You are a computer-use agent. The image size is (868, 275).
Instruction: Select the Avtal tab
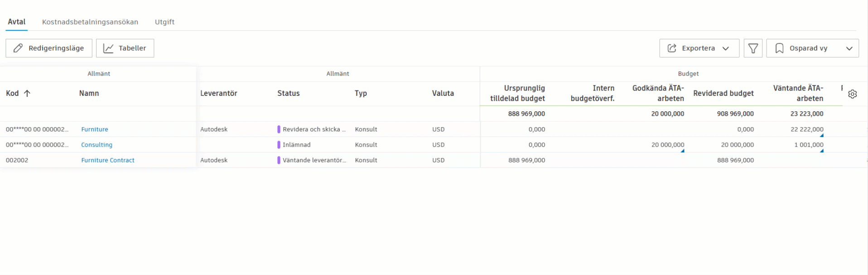[x=17, y=22]
